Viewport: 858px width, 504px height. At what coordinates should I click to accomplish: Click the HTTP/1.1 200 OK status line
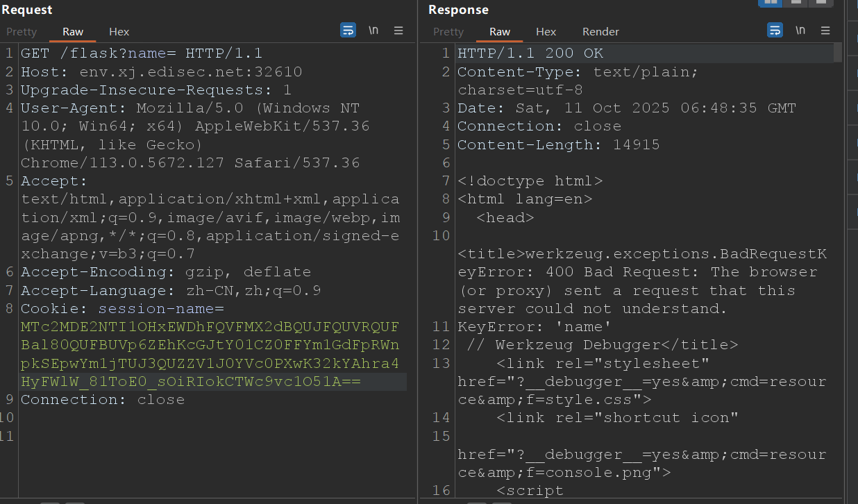click(x=530, y=53)
